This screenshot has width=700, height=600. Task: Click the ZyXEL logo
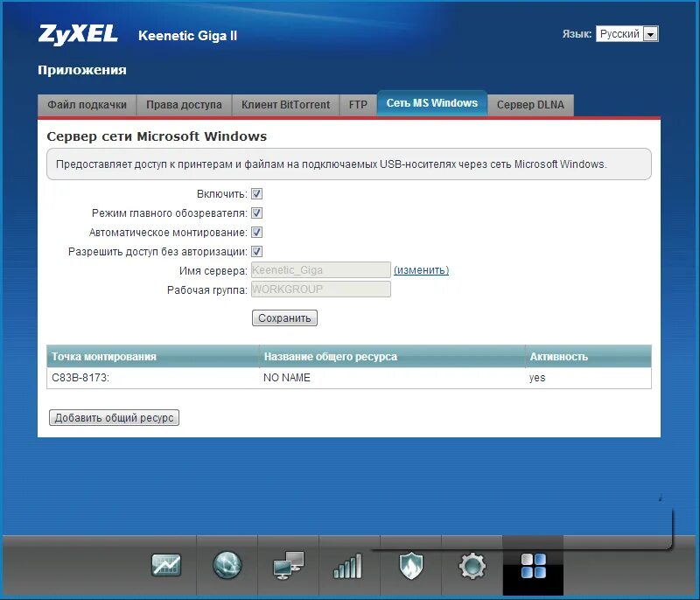[78, 35]
